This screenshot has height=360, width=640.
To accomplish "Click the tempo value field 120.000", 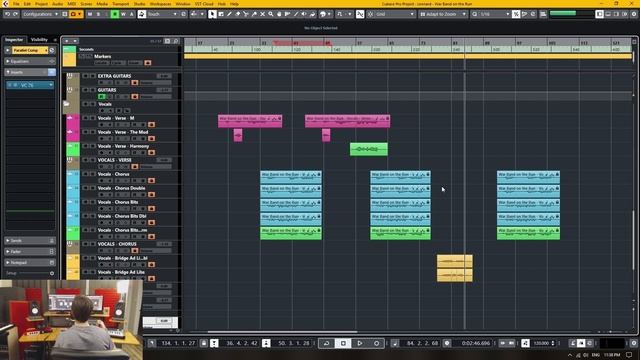I will (x=542, y=343).
